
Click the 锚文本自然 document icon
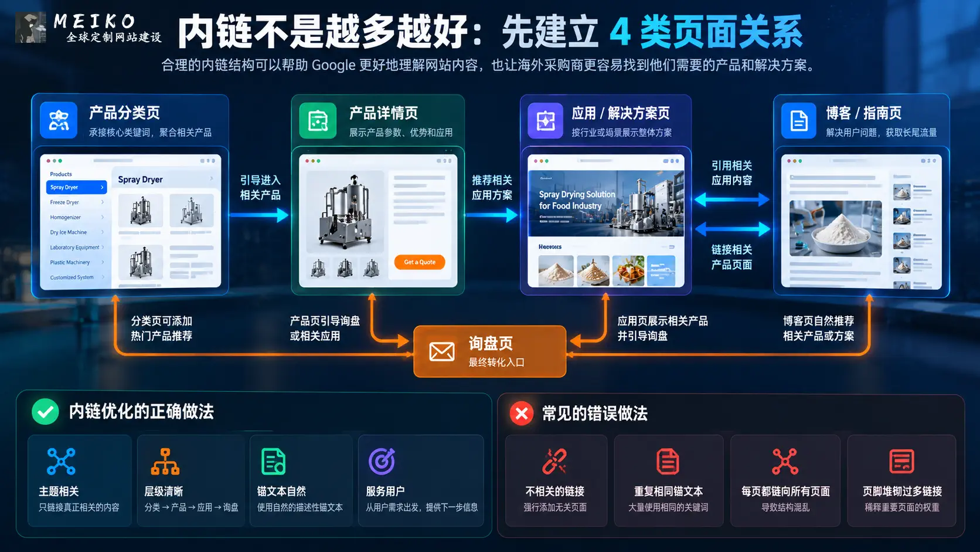[x=273, y=461]
